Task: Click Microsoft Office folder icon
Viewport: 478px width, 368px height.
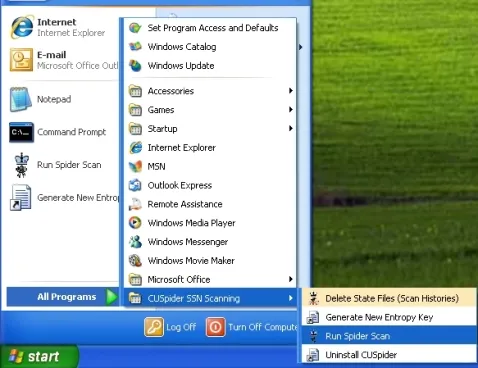Action: (135, 279)
